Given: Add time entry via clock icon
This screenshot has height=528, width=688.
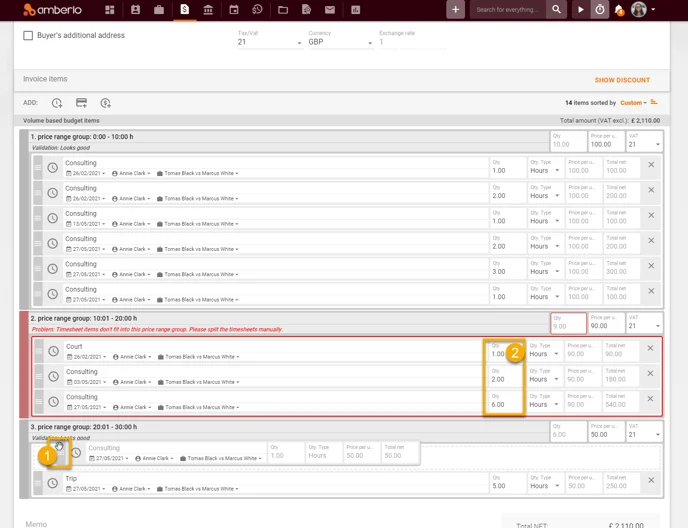Looking at the screenshot, I should [57, 103].
